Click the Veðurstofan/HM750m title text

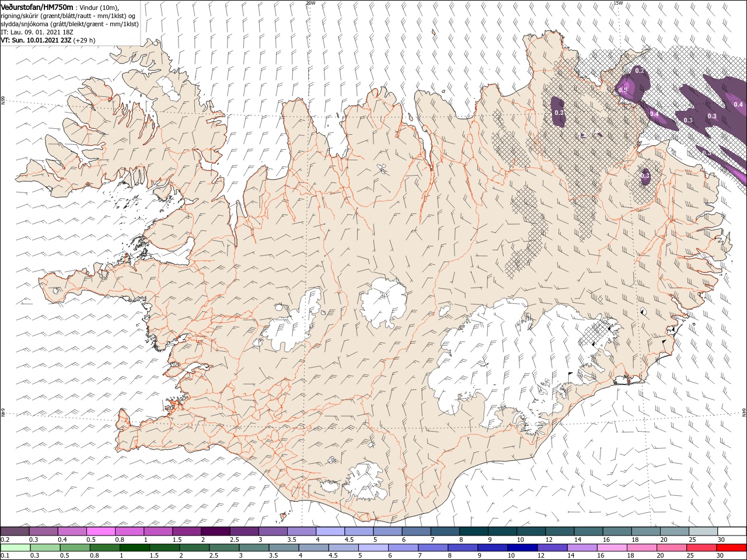click(37, 7)
